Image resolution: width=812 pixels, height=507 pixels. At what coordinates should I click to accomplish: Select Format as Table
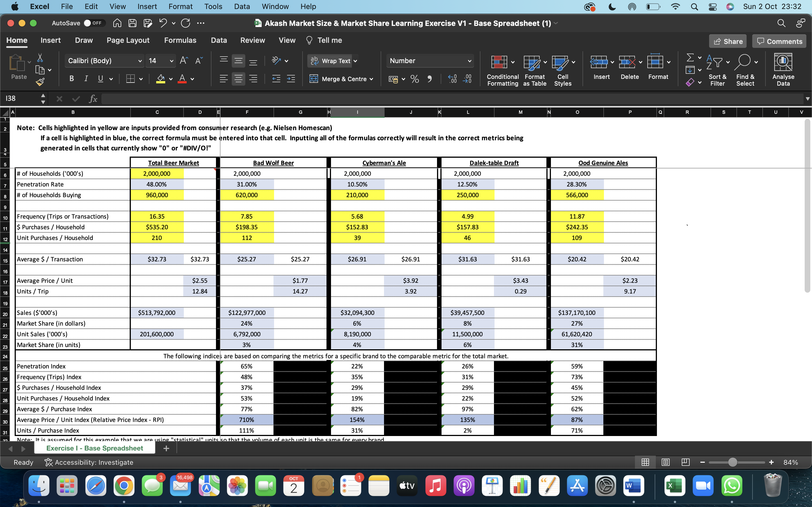[x=534, y=69]
